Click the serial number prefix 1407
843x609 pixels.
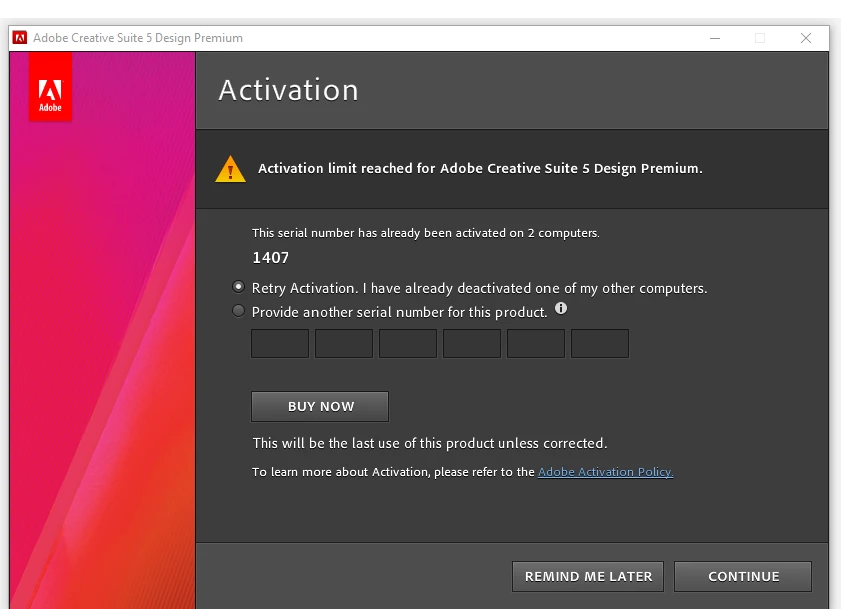[271, 258]
